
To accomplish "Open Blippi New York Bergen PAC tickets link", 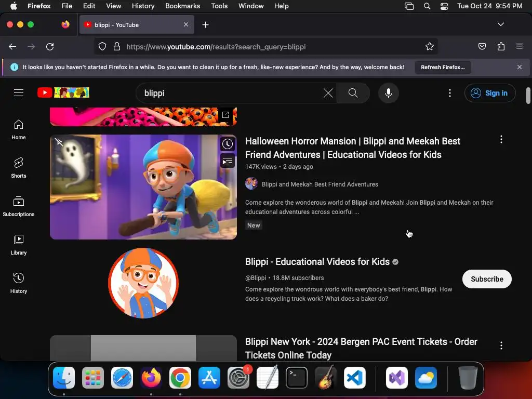I will 361,349.
